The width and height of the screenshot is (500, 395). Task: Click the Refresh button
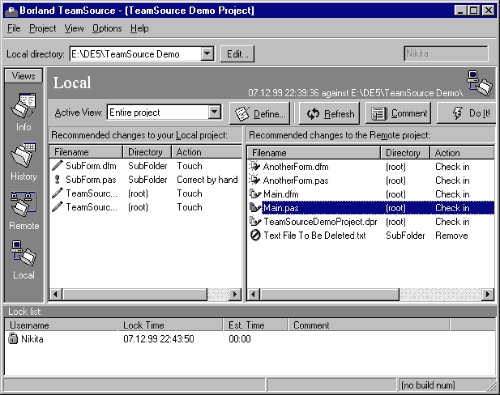pyautogui.click(x=329, y=114)
